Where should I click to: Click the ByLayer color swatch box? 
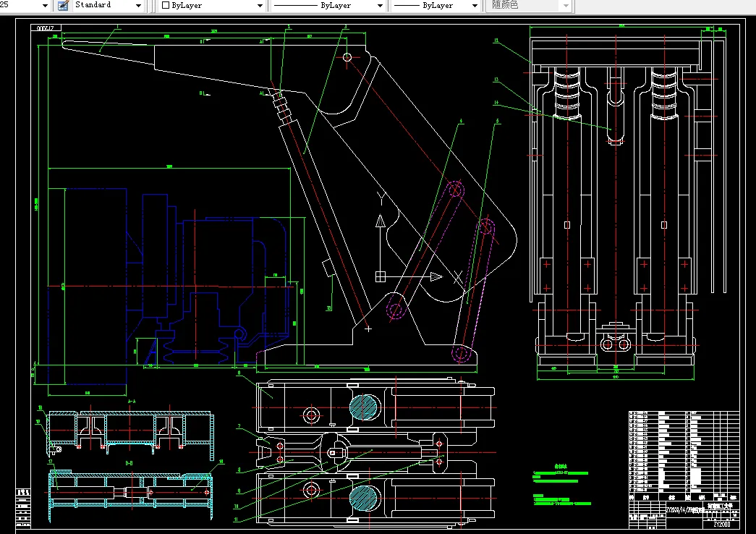click(166, 5)
